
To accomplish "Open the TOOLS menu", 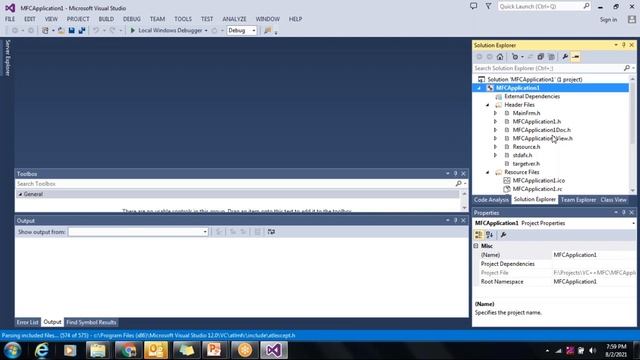I will click(x=183, y=19).
